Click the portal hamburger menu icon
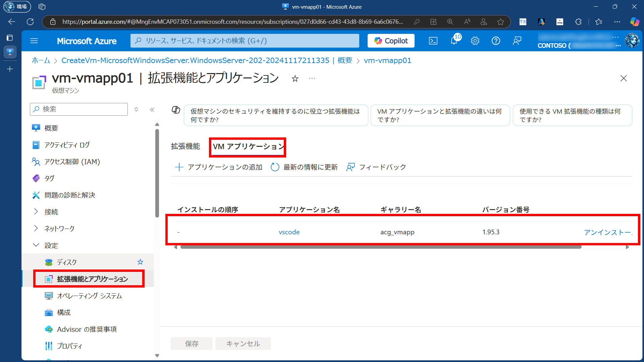Screen dimensions: 644x362 pyautogui.click(x=34, y=41)
